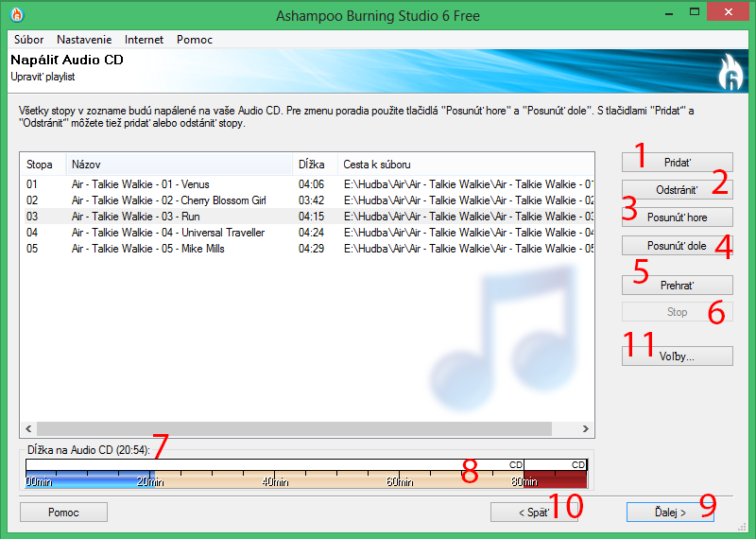The image size is (756, 539).
Task: Open the Voľby... options dialog
Action: click(x=678, y=356)
